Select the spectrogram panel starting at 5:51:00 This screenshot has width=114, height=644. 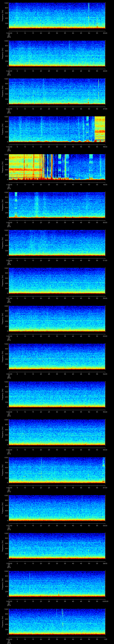click(x=57, y=281)
